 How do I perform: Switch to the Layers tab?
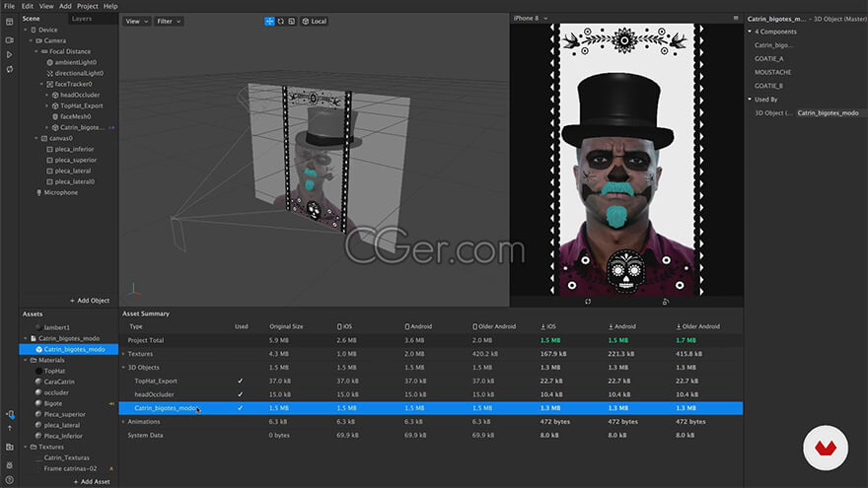pos(82,19)
